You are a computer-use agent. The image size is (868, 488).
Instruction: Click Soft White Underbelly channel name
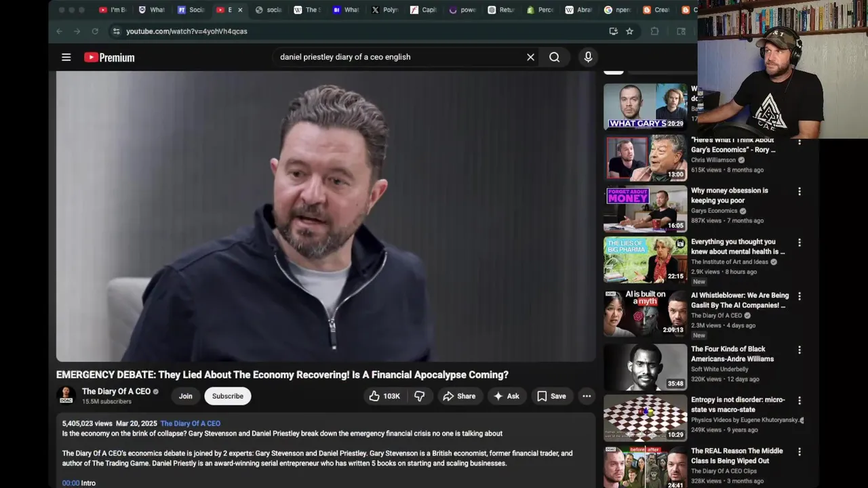pos(719,369)
